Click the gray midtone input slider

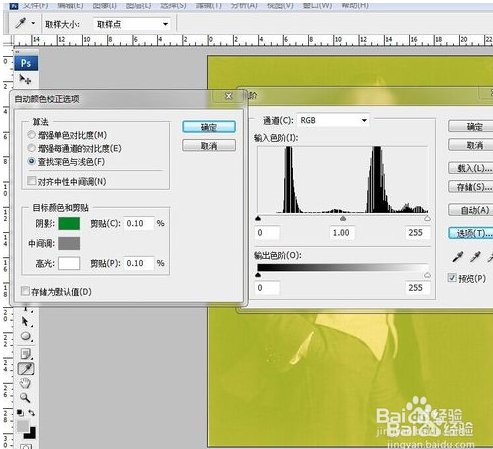pos(343,218)
